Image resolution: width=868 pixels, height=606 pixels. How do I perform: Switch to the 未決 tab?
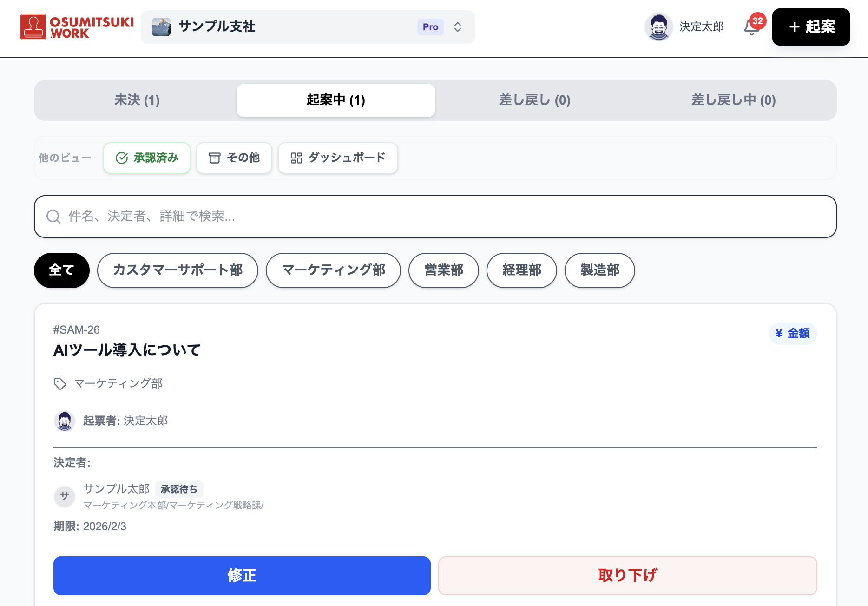pyautogui.click(x=137, y=100)
